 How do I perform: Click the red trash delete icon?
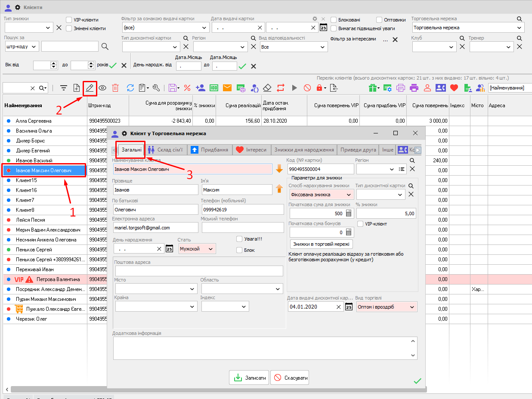pos(115,88)
